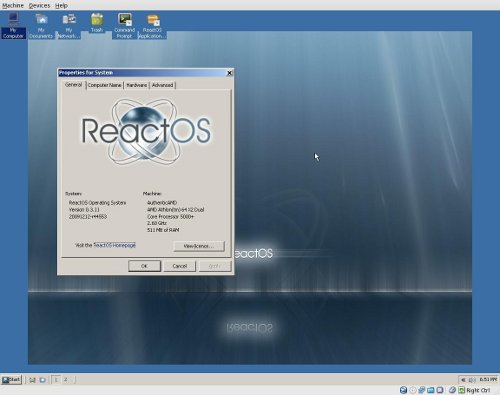Click the 511 MB of RAM text
Image resolution: width=500 pixels, height=395 pixels.
pyautogui.click(x=163, y=230)
